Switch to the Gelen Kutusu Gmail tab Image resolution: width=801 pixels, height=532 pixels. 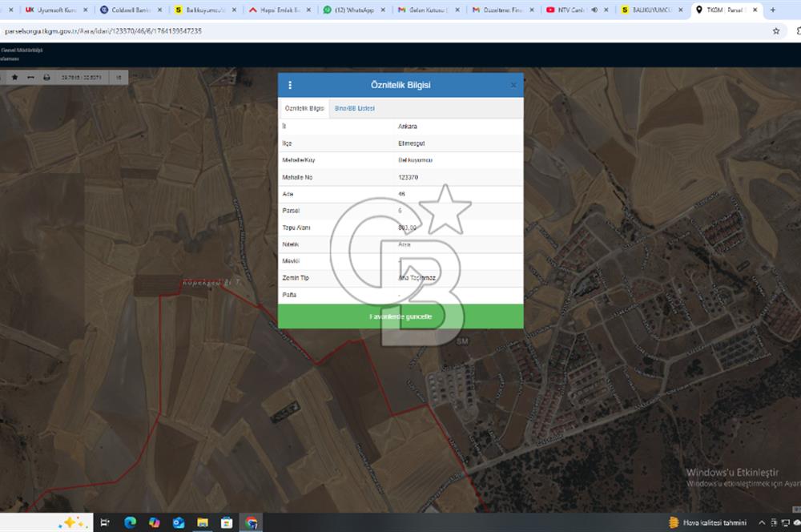pyautogui.click(x=425, y=10)
